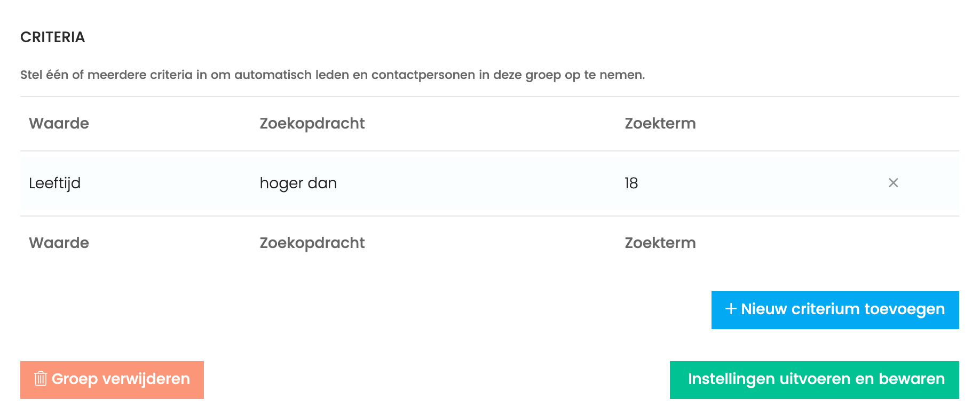Add a new criterion via Nieuw criterium toevoegen
980x416 pixels.
click(835, 310)
